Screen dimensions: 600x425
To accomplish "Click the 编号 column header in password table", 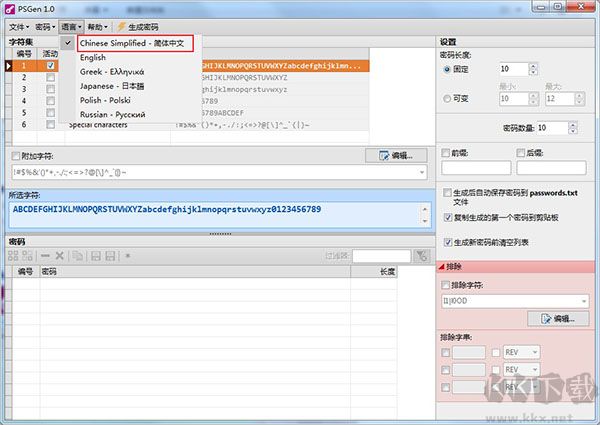I will pyautogui.click(x=25, y=272).
